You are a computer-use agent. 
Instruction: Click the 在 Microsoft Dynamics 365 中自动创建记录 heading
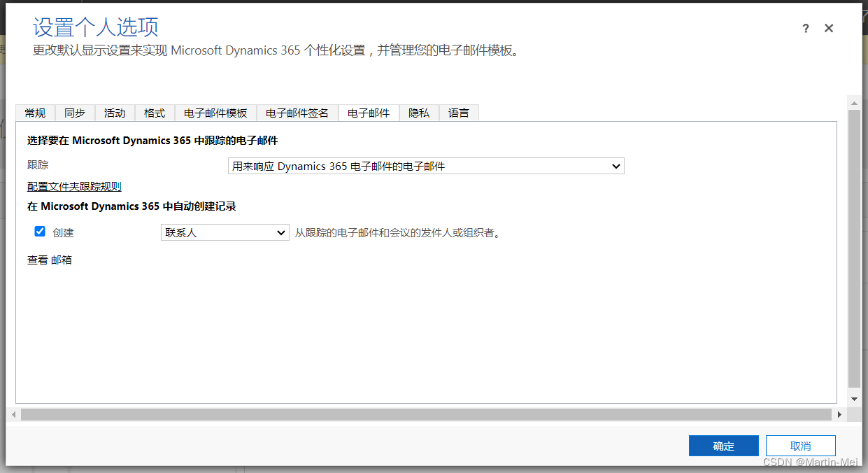(131, 206)
